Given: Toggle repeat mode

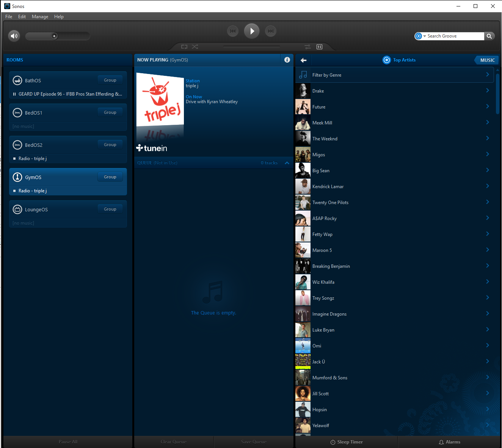Looking at the screenshot, I should 184,47.
